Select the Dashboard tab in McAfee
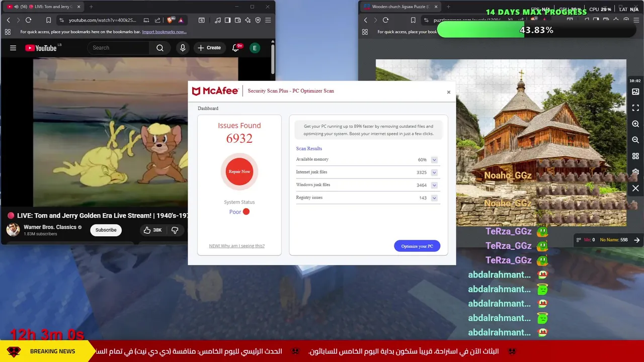This screenshot has width=644, height=362. tap(208, 108)
